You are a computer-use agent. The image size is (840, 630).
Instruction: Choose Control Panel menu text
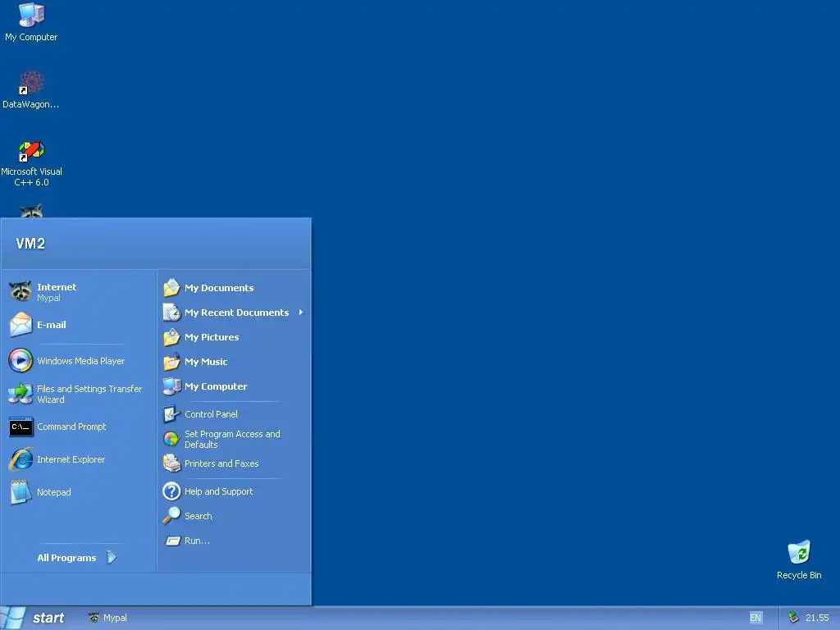click(211, 414)
